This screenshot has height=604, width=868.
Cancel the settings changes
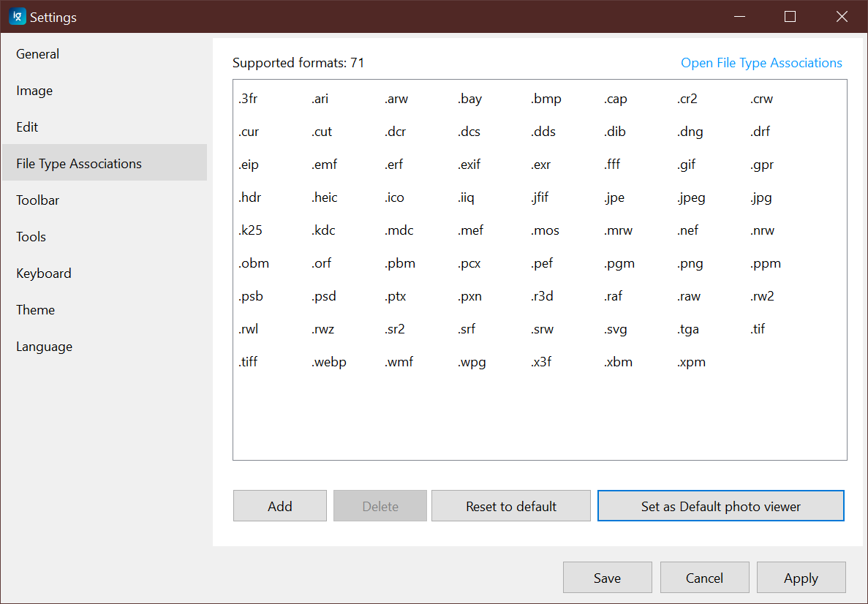click(704, 577)
